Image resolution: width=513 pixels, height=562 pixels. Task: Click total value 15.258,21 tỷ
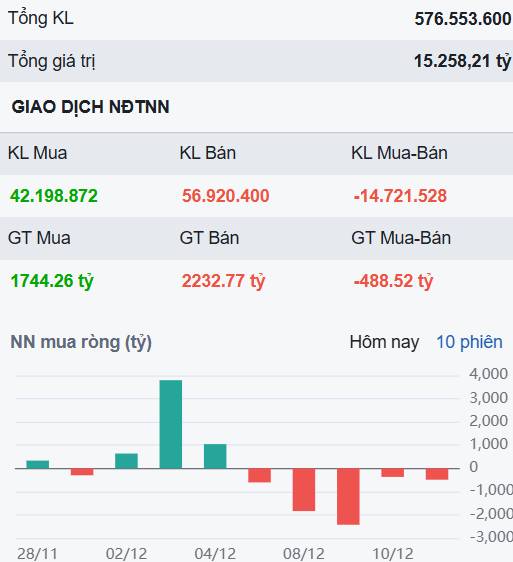462,61
